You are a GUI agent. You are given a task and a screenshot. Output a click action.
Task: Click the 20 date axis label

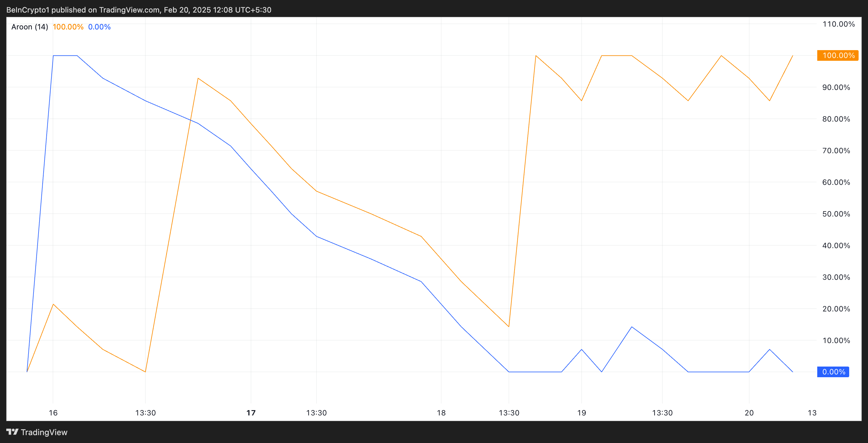tap(749, 413)
